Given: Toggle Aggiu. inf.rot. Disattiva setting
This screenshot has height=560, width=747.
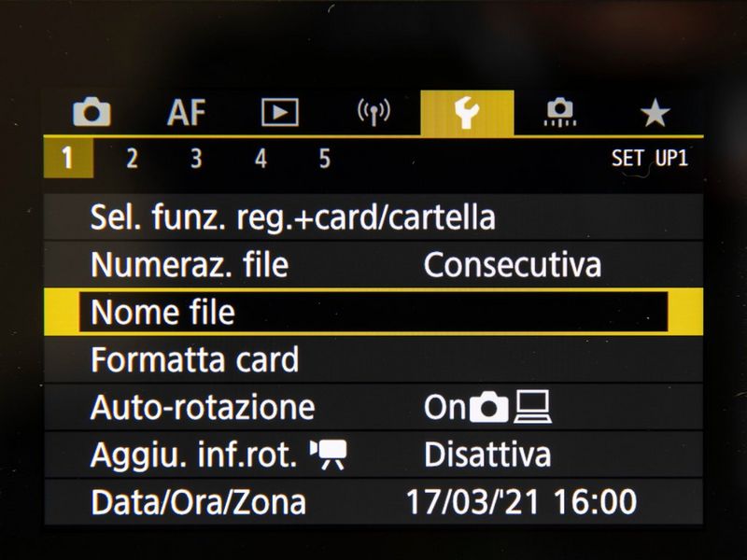Looking at the screenshot, I should [x=486, y=455].
